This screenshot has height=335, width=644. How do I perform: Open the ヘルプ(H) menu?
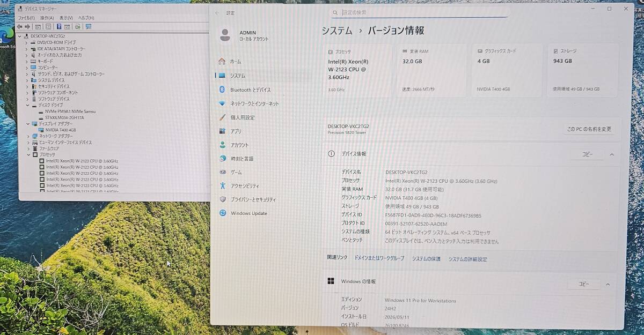pos(86,18)
